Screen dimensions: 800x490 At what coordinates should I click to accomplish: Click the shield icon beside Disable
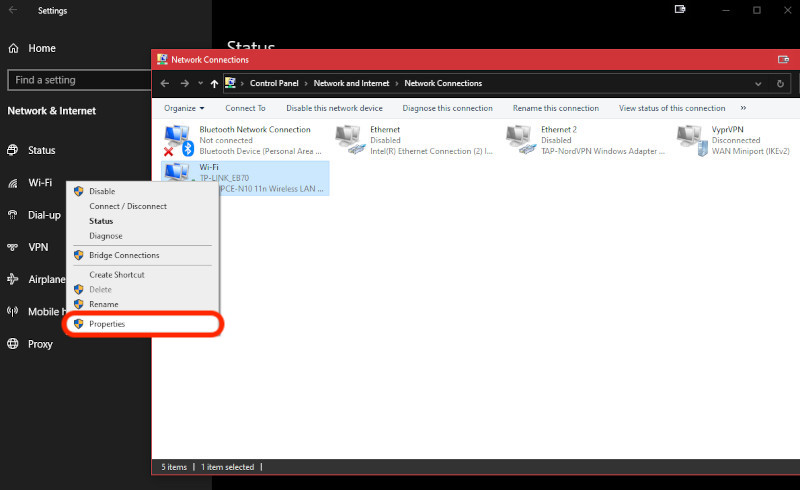79,191
